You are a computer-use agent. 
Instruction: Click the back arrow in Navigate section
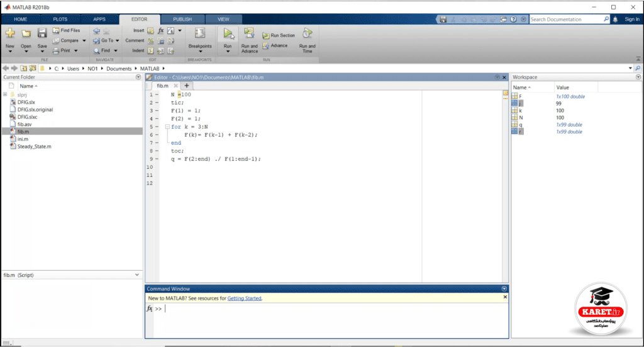(96, 31)
